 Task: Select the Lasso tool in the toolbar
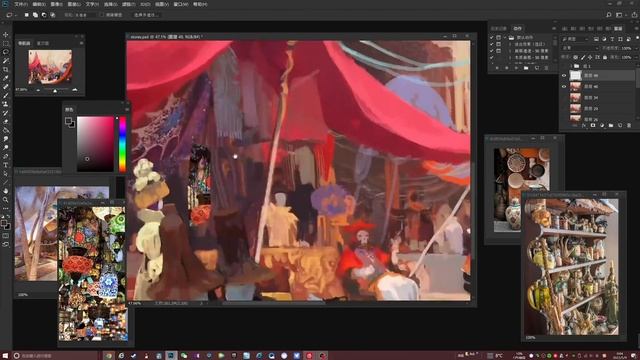[x=6, y=52]
